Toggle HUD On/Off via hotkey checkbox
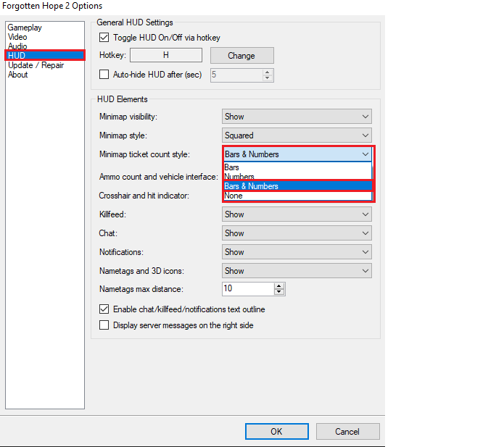Viewport: 504px width, 447px height. click(x=104, y=38)
